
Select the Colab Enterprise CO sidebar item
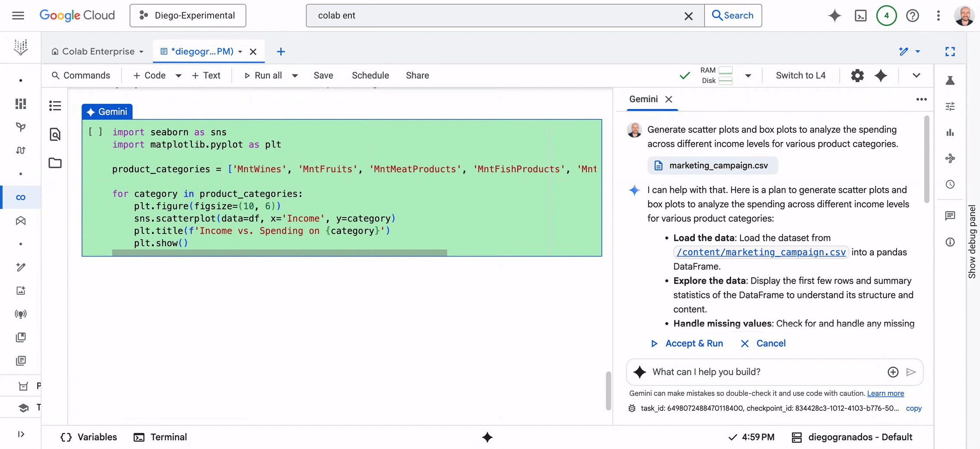(x=21, y=197)
